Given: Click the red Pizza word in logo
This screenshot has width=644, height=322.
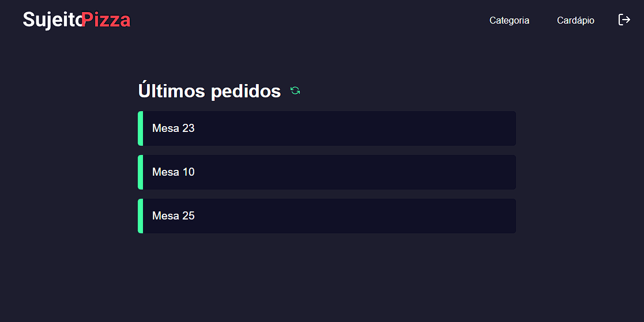Looking at the screenshot, I should 106,20.
